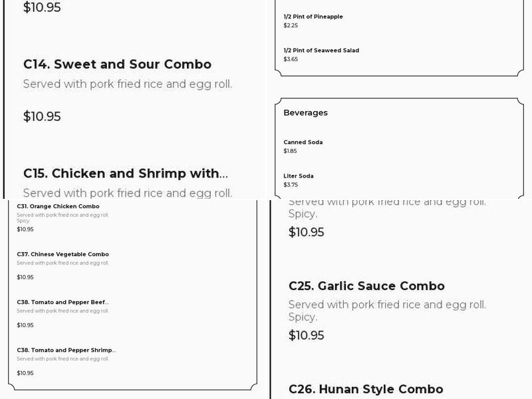This screenshot has height=399, width=532.
Task: Choose 1/2 Pint of Pineapple
Action: 313,17
